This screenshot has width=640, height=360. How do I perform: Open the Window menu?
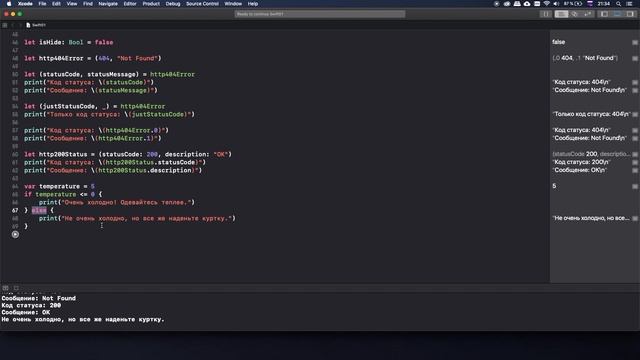[x=233, y=4]
